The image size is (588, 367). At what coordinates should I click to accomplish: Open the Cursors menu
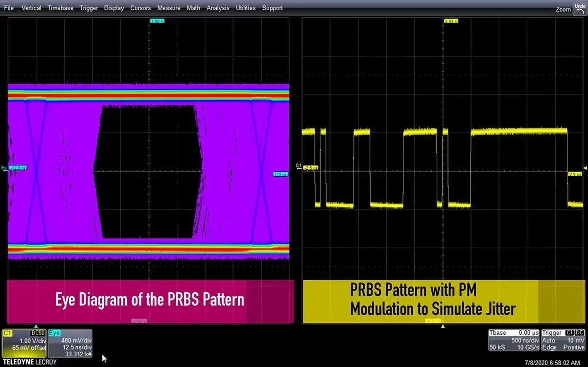tap(141, 8)
